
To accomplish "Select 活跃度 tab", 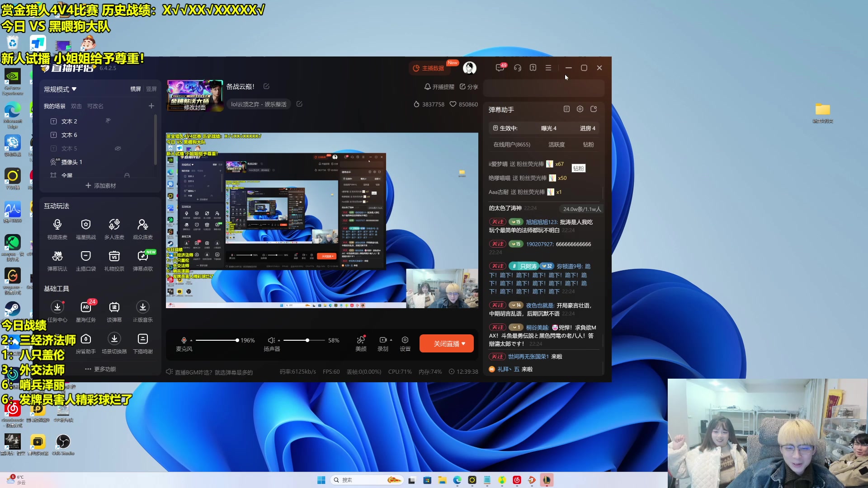I will 557,145.
